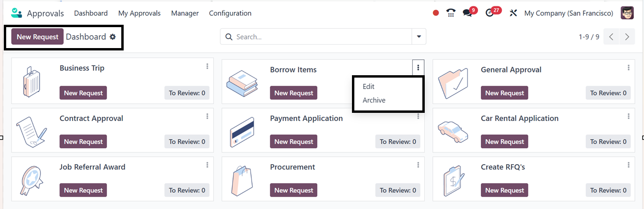Image resolution: width=644 pixels, height=209 pixels.
Task: Click To Review on Car Rental Application
Action: point(608,142)
